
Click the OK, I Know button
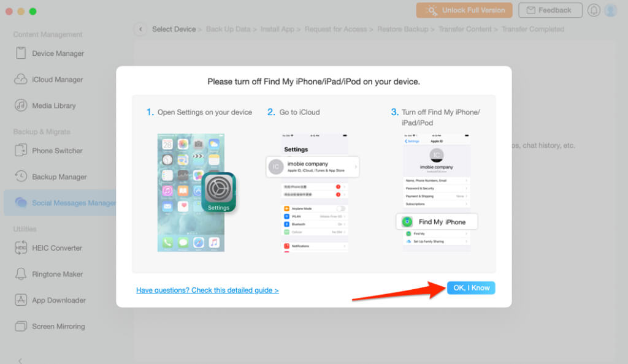471,288
